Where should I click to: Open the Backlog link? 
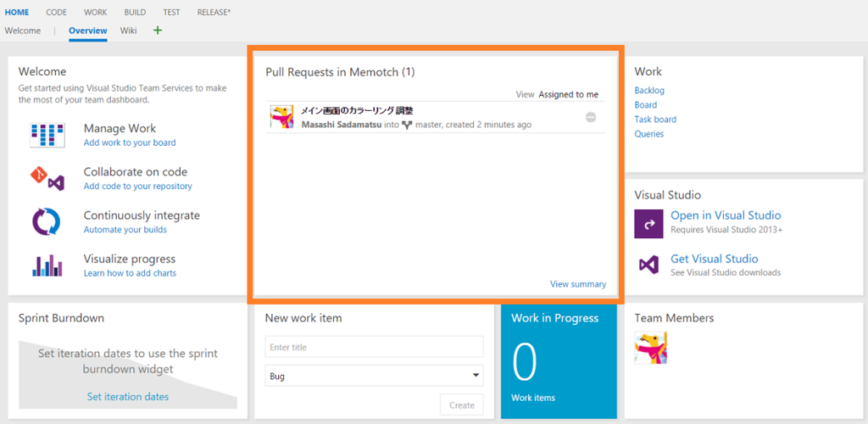tap(649, 90)
